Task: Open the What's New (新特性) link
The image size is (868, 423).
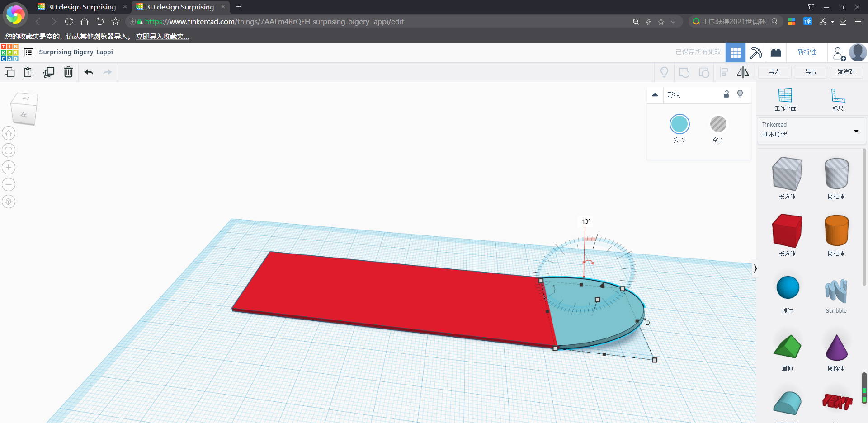Action: [x=807, y=52]
